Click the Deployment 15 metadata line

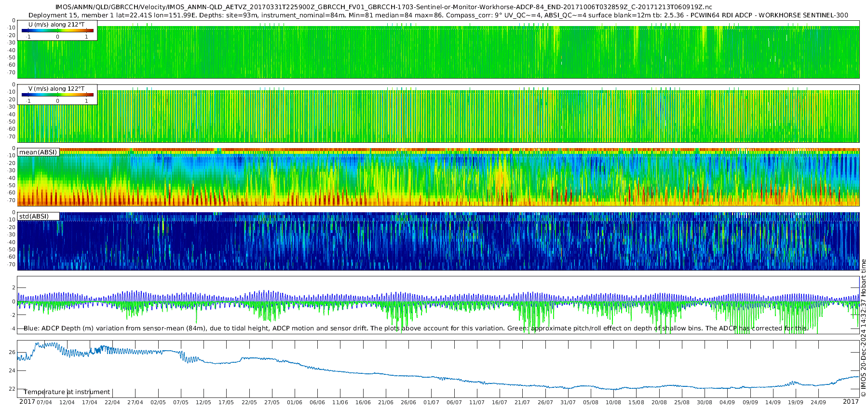tap(438, 15)
